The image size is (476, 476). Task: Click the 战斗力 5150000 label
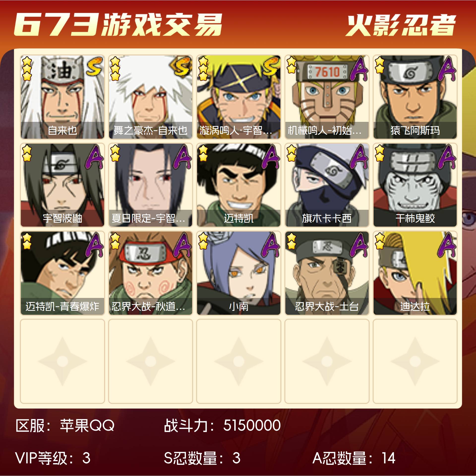coord(222,425)
